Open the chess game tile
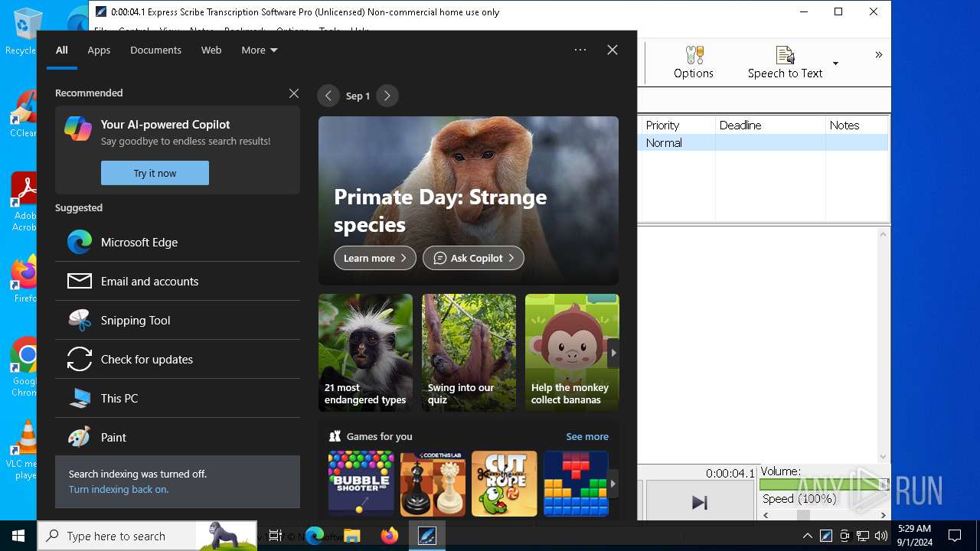The image size is (980, 551). (x=433, y=484)
